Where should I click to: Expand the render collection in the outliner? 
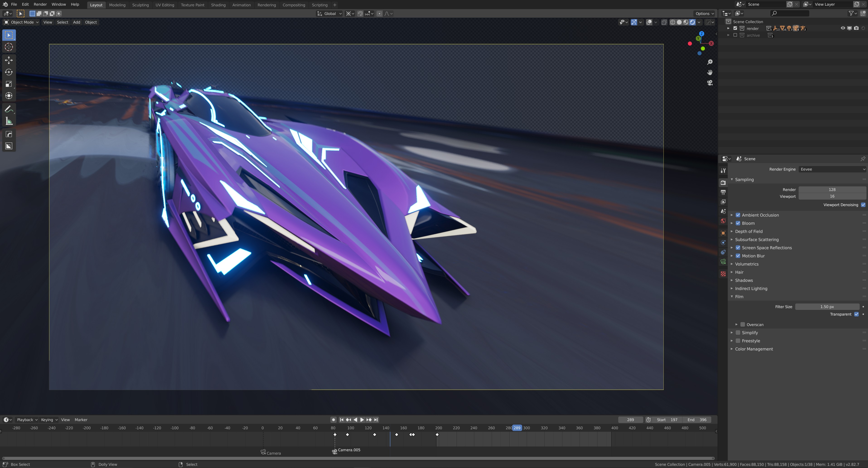[x=728, y=28]
